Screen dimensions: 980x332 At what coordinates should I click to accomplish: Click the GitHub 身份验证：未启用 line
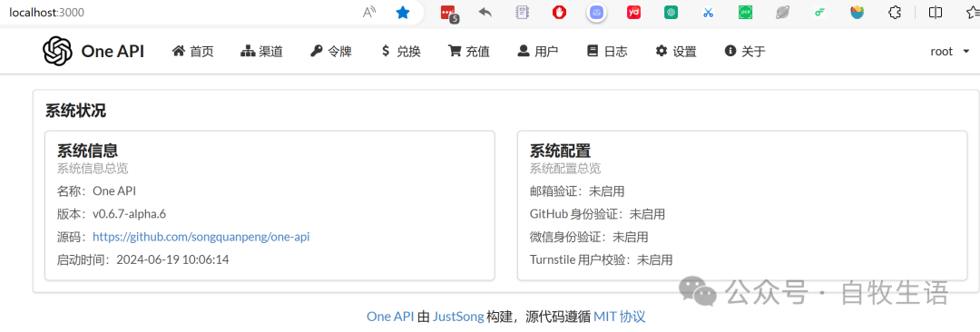point(597,214)
